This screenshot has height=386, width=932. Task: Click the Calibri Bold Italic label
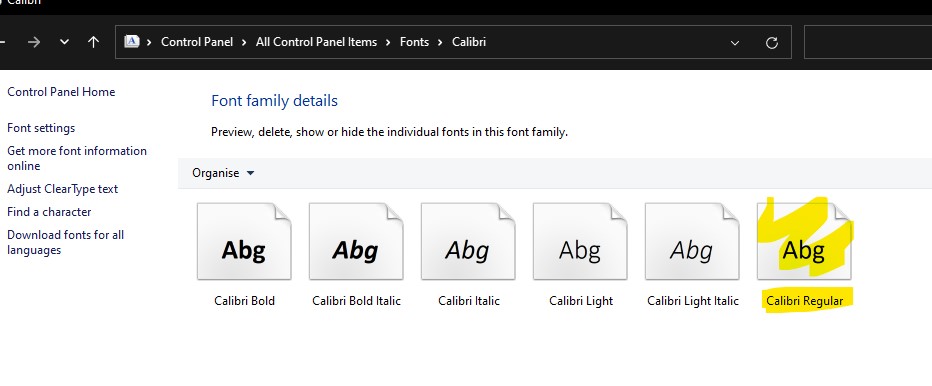(357, 301)
